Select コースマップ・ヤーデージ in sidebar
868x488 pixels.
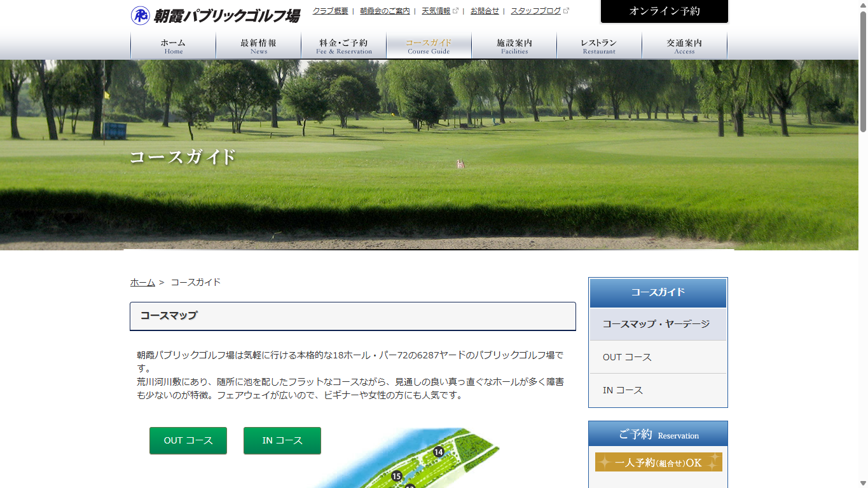point(658,324)
